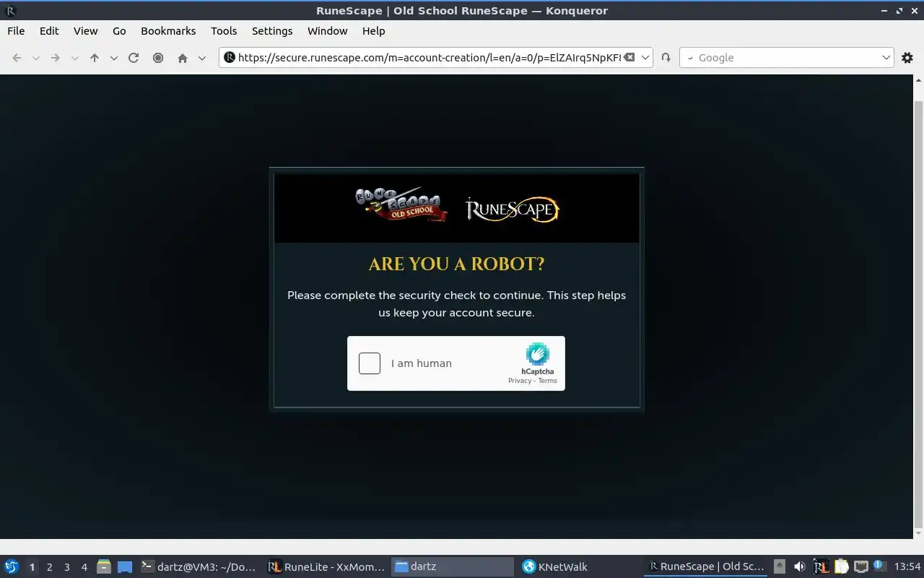Go forward with the forward arrow

click(55, 58)
